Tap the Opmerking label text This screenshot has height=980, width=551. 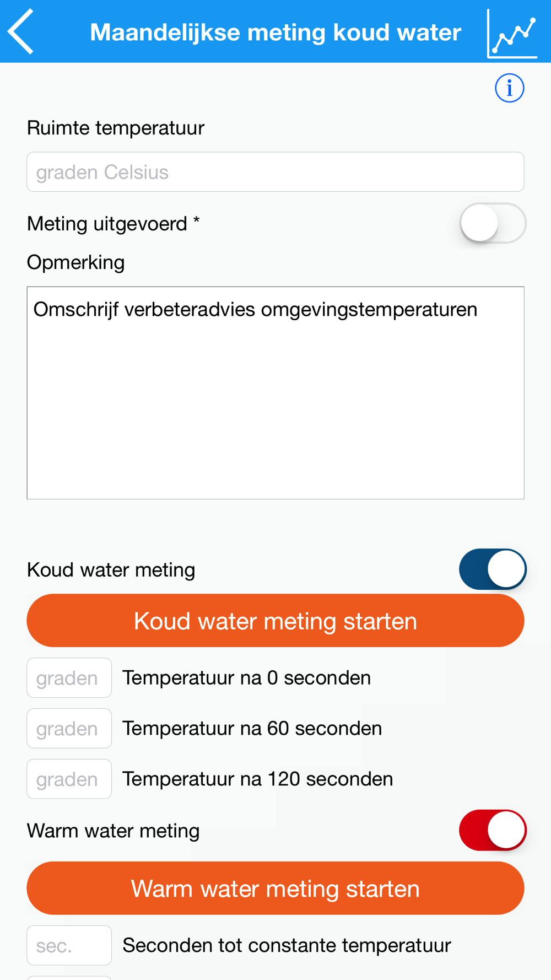click(x=76, y=263)
